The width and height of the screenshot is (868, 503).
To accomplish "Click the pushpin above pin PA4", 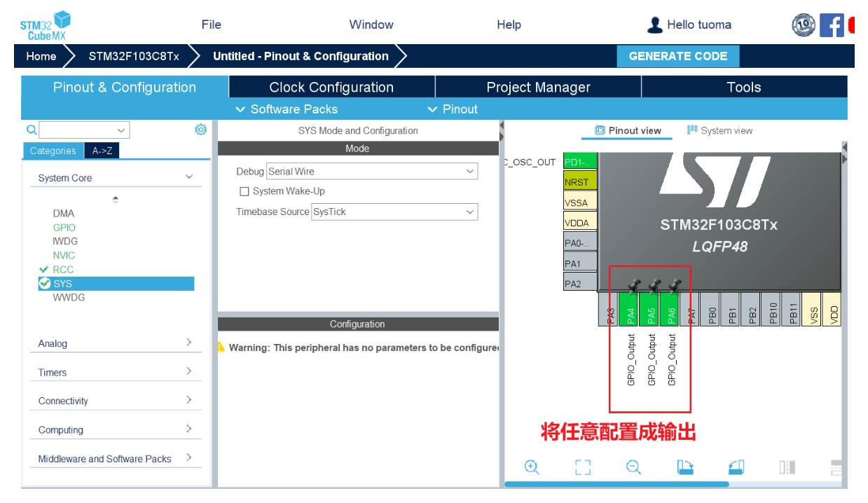I will pyautogui.click(x=634, y=285).
